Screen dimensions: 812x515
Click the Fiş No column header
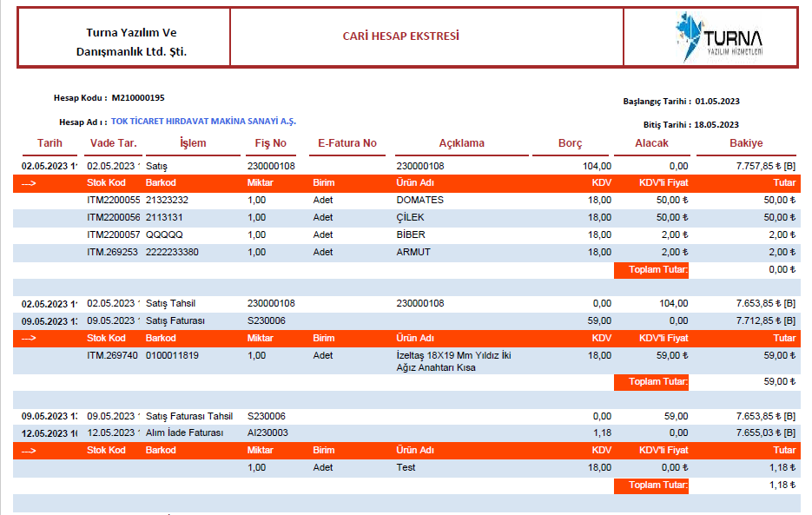(269, 143)
